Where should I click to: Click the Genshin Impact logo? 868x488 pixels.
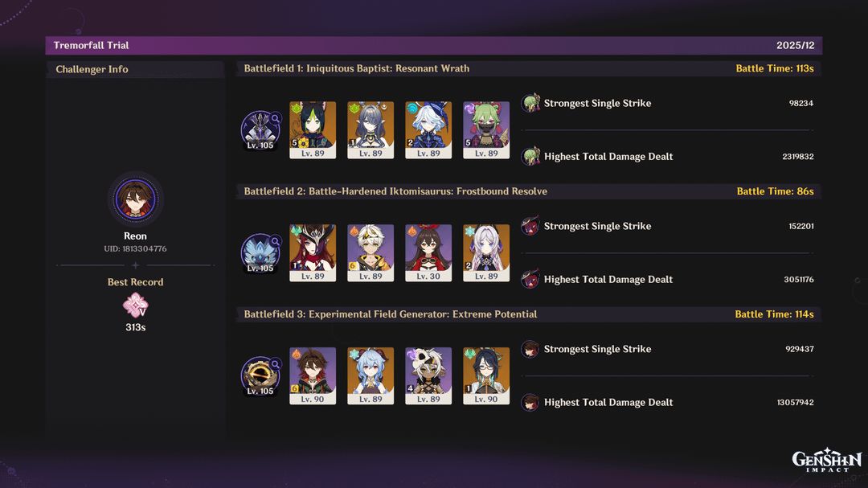[826, 461]
